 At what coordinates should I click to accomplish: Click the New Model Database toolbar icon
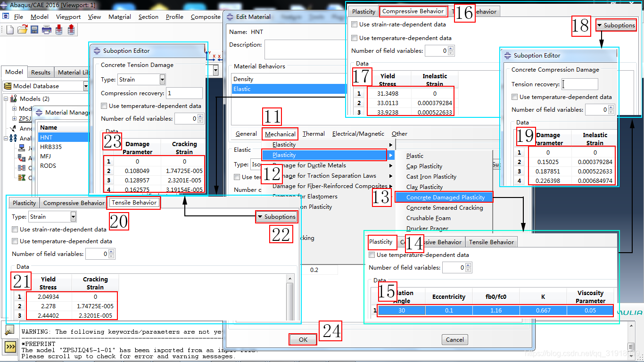coord(10,30)
